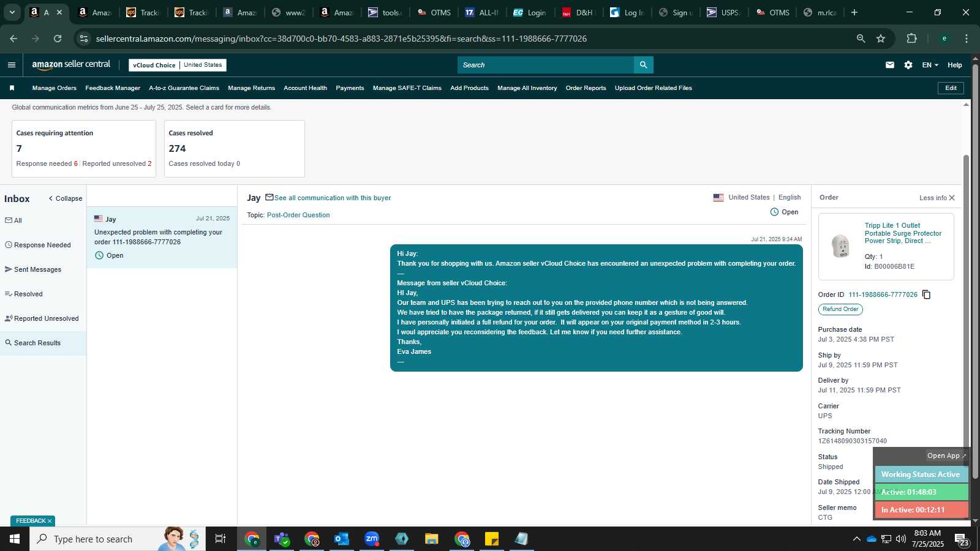
Task: Open Payments menu item
Action: coord(350,88)
